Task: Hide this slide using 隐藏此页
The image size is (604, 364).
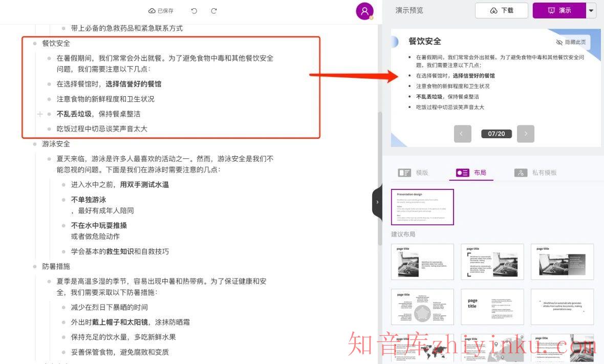Action: click(x=571, y=42)
